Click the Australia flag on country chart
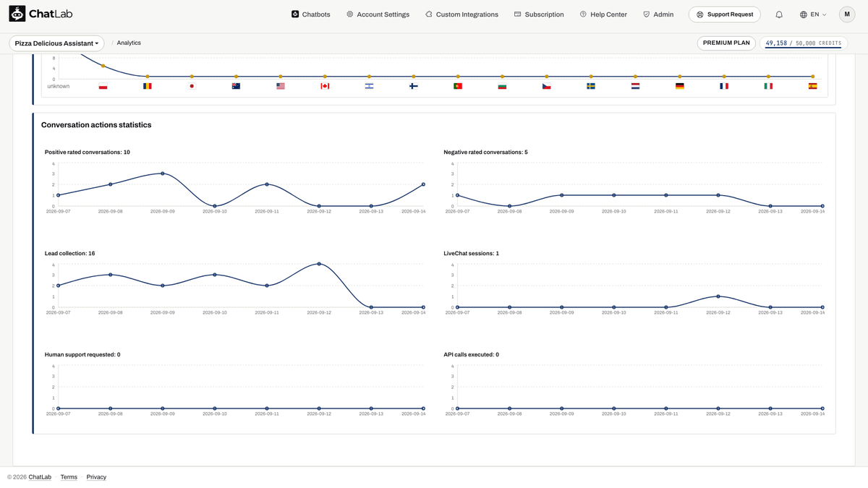Viewport: 868px width, 488px height. coord(236,86)
